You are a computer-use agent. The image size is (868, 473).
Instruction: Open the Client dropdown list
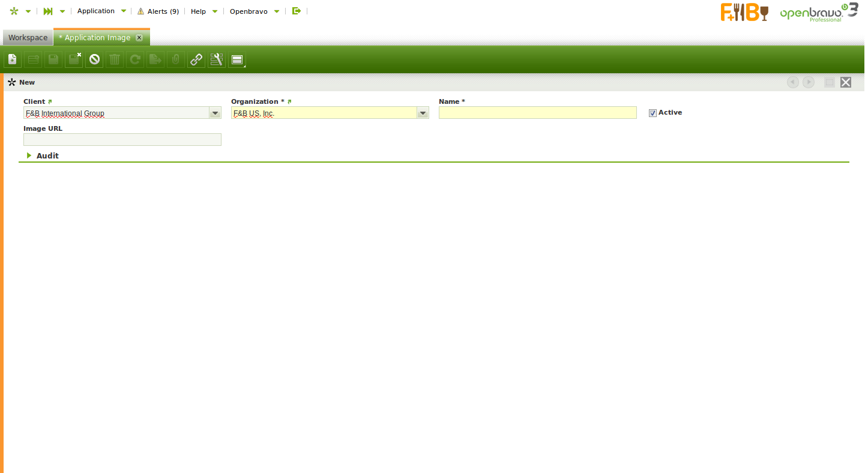point(215,113)
